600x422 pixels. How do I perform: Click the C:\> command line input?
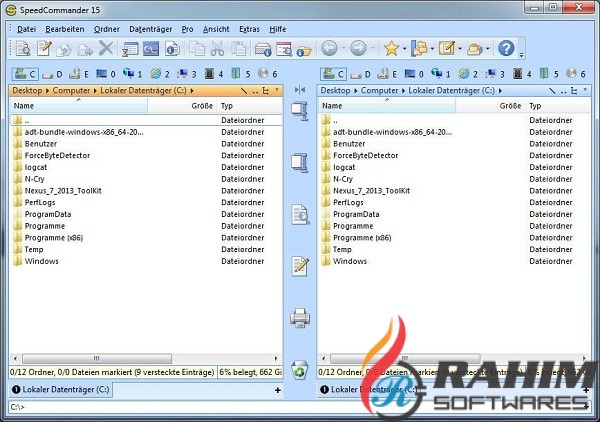click(x=298, y=407)
